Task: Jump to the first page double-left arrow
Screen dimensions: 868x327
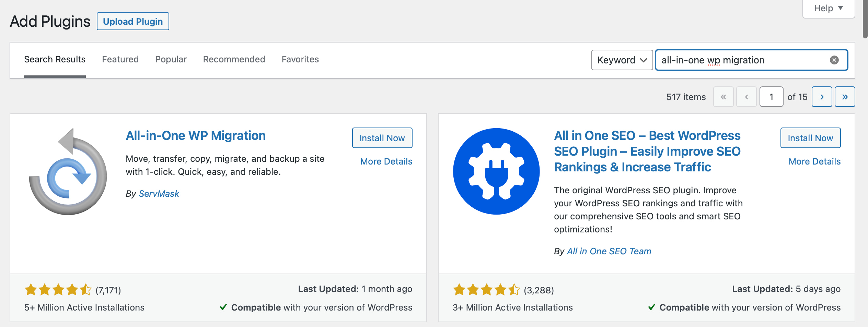Action: point(724,97)
